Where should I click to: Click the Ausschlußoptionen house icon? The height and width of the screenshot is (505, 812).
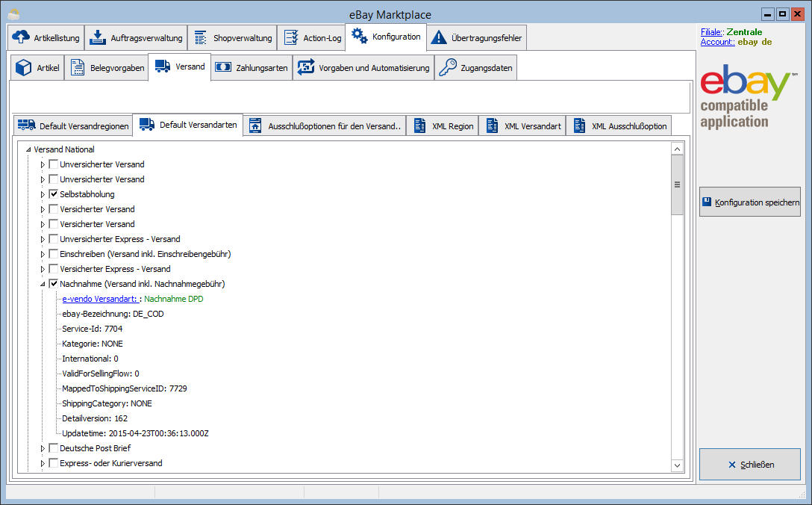(255, 126)
